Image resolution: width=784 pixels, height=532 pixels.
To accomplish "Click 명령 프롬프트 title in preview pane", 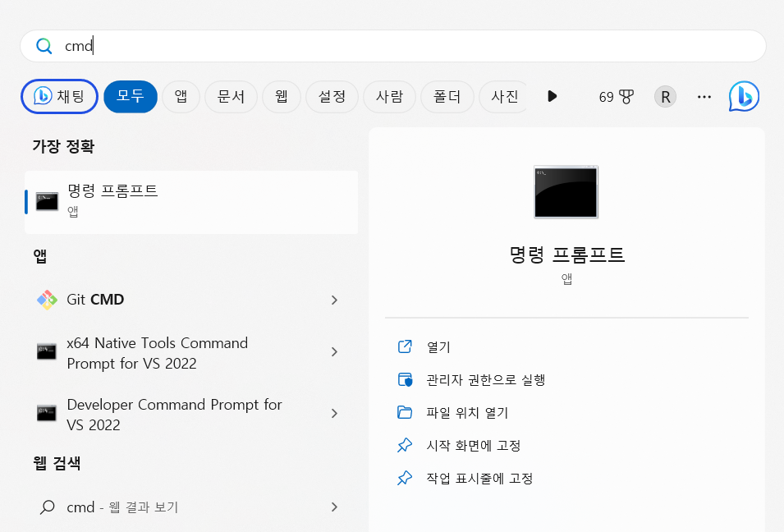I will click(566, 255).
